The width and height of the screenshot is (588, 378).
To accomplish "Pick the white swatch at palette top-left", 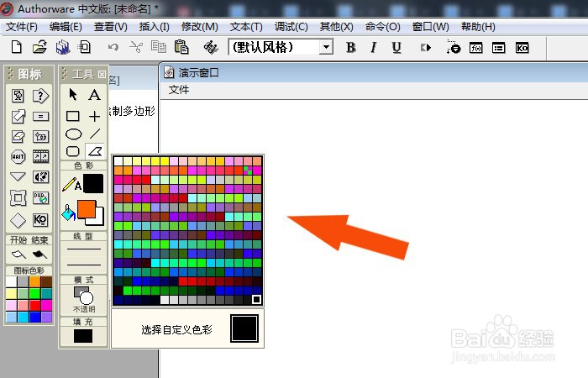I will click(118, 161).
